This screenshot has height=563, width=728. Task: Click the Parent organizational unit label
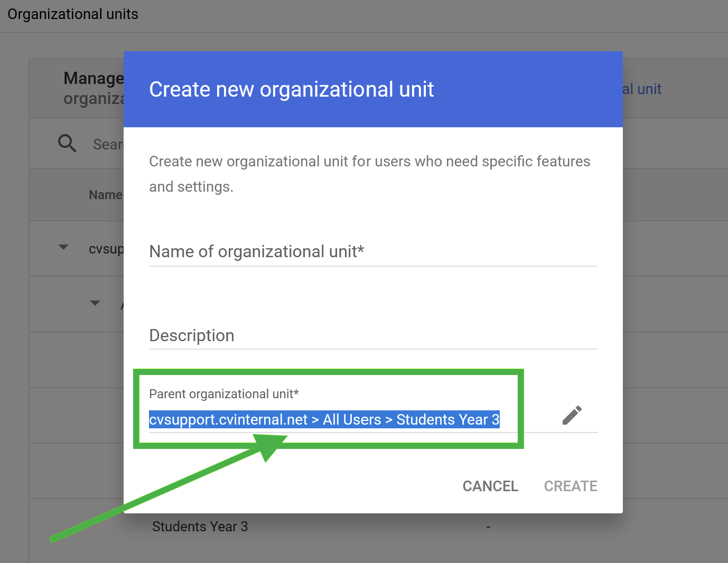pyautogui.click(x=224, y=393)
